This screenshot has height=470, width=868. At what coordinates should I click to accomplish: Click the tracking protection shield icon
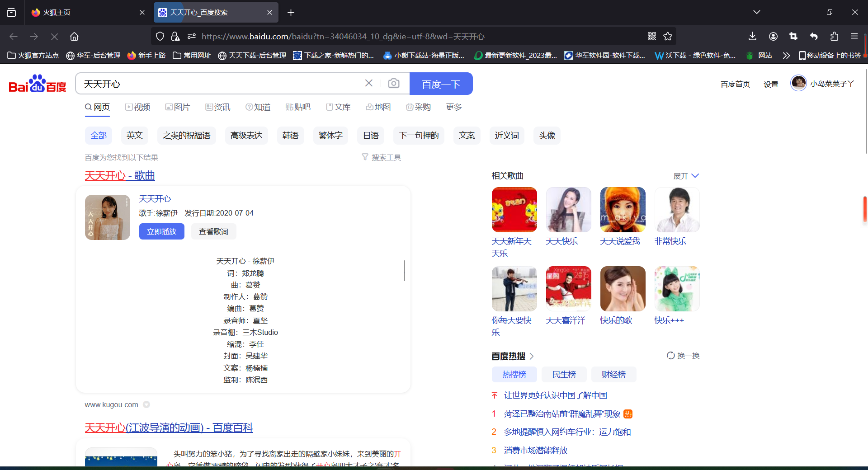[x=160, y=36]
